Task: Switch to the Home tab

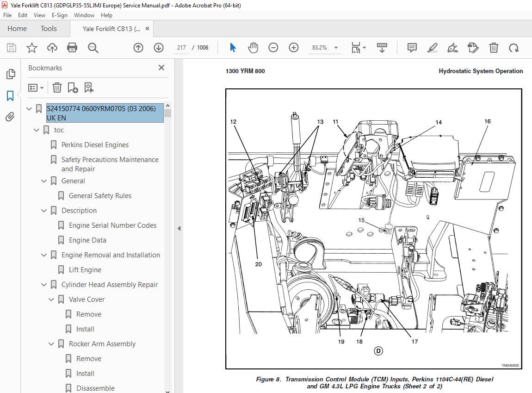Action: point(17,29)
